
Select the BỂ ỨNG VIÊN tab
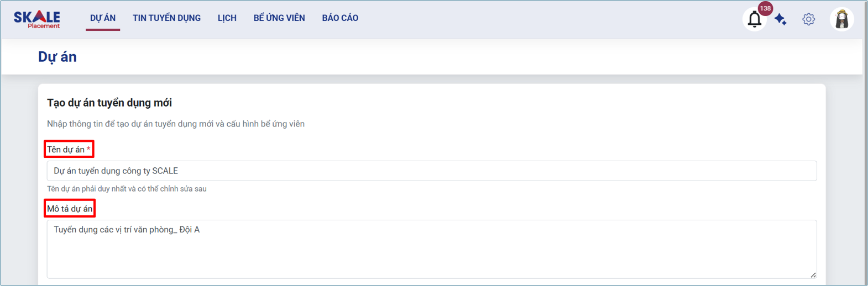[x=279, y=18]
